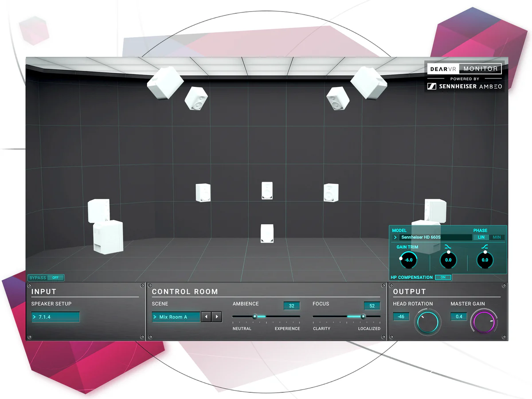Open the Scene dropdown showing Mix Room A
Viewport: 532px width, 399px height.
click(x=176, y=317)
